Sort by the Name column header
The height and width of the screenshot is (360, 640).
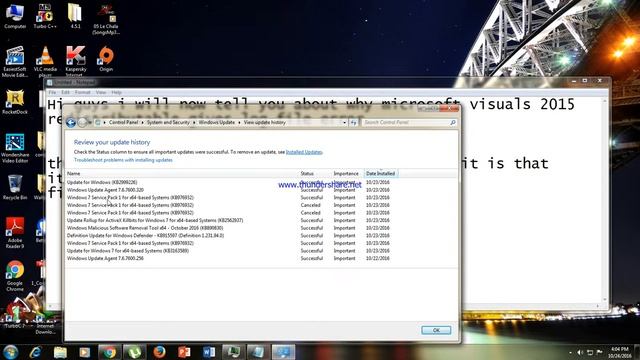(x=182, y=173)
